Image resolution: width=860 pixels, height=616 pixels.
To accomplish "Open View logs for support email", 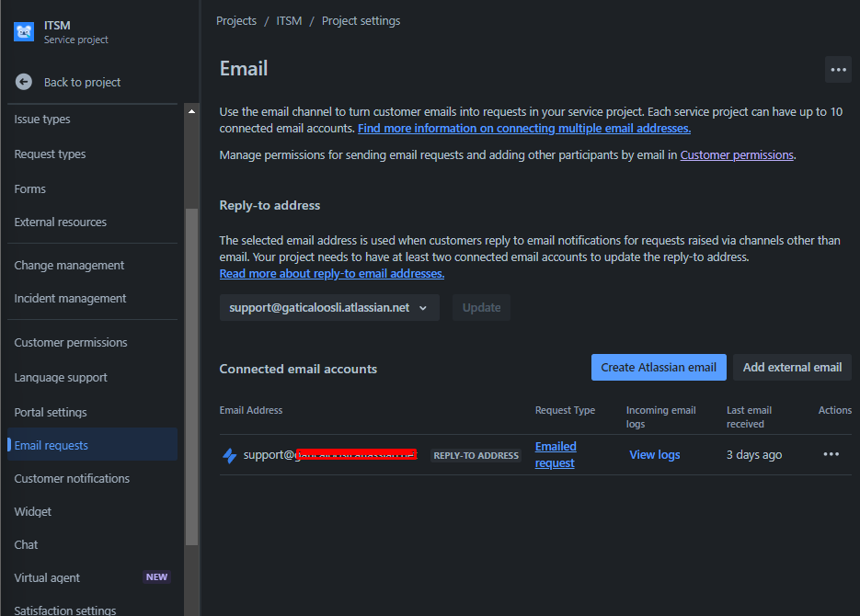I will point(654,455).
